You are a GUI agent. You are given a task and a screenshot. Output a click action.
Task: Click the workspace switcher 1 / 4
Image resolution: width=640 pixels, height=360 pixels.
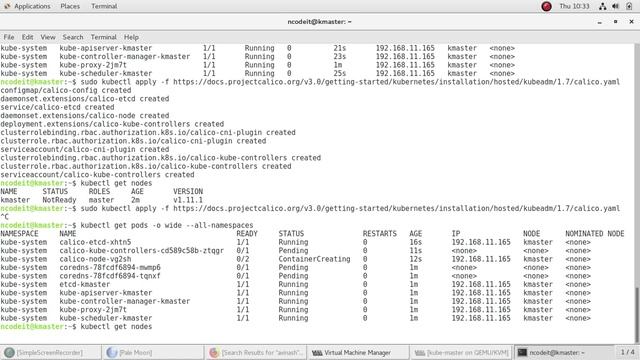coord(627,352)
